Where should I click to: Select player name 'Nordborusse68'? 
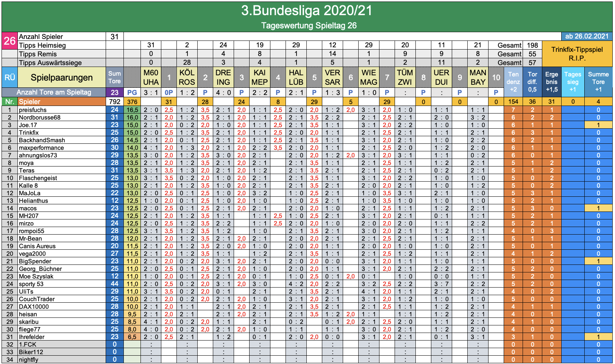tap(40, 118)
